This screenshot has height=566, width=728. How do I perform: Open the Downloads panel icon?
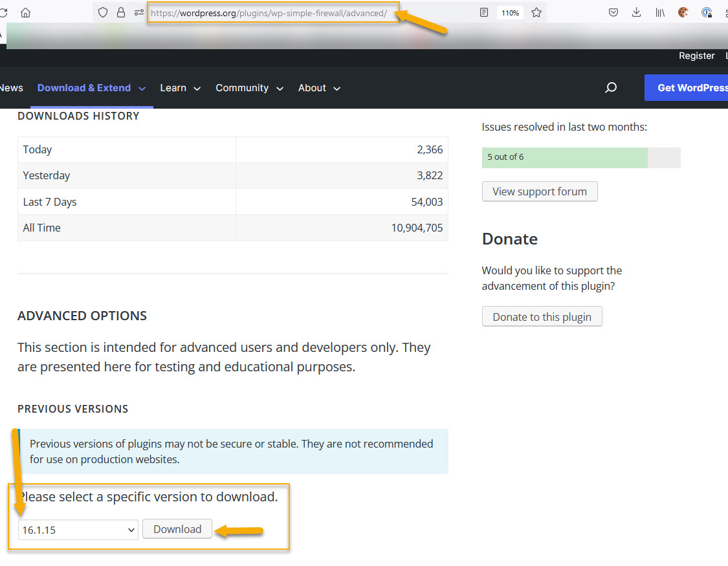636,12
